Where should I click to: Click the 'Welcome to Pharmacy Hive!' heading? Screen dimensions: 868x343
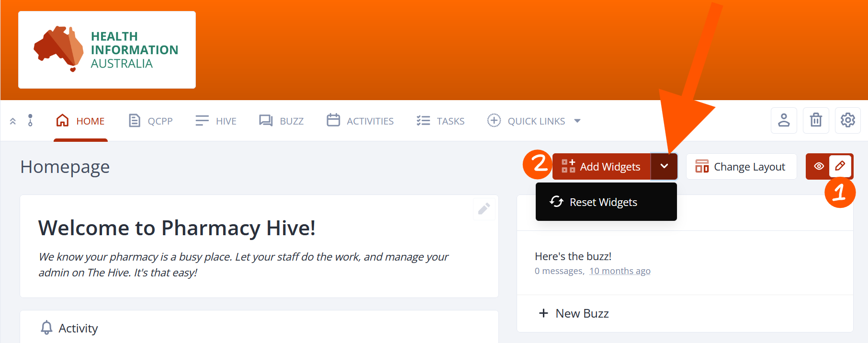[x=177, y=228]
